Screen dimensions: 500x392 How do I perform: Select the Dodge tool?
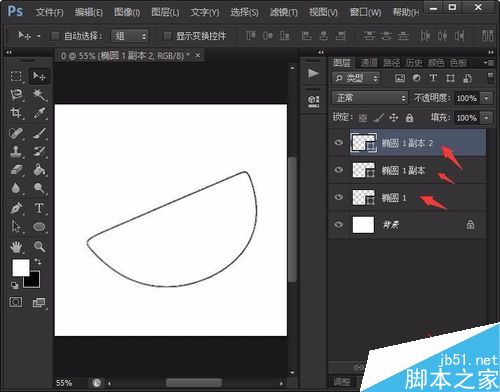(39, 188)
